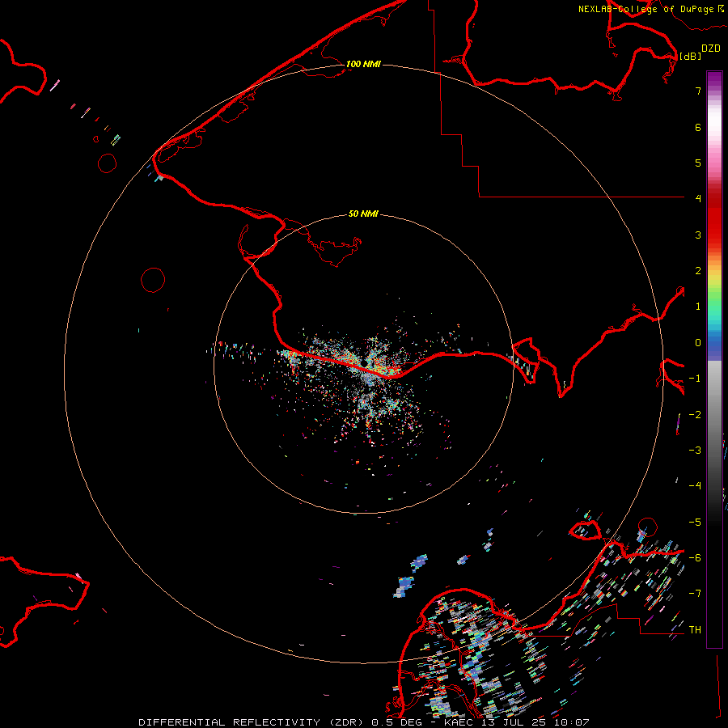The image size is (728, 728).
Task: Click the 100 NMI range ring label
Action: [x=363, y=64]
